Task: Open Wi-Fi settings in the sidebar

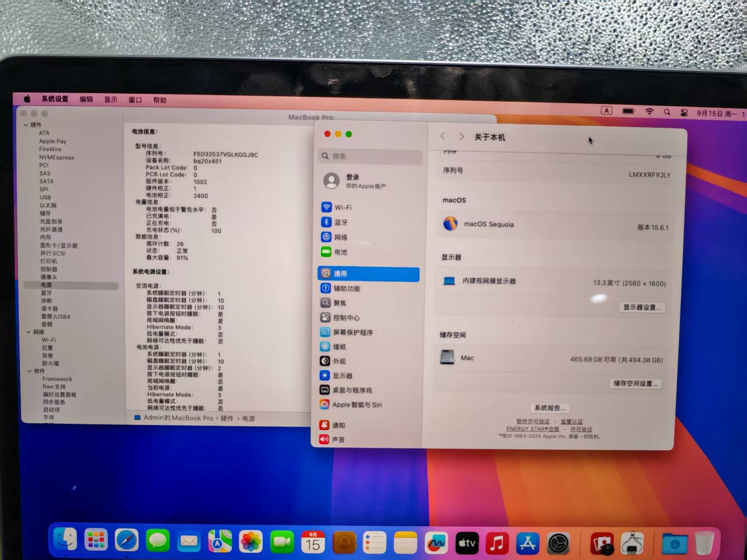Action: [x=343, y=208]
